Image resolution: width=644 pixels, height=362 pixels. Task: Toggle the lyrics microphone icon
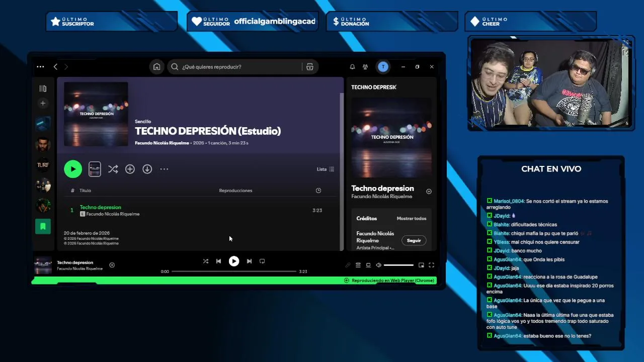pyautogui.click(x=348, y=265)
